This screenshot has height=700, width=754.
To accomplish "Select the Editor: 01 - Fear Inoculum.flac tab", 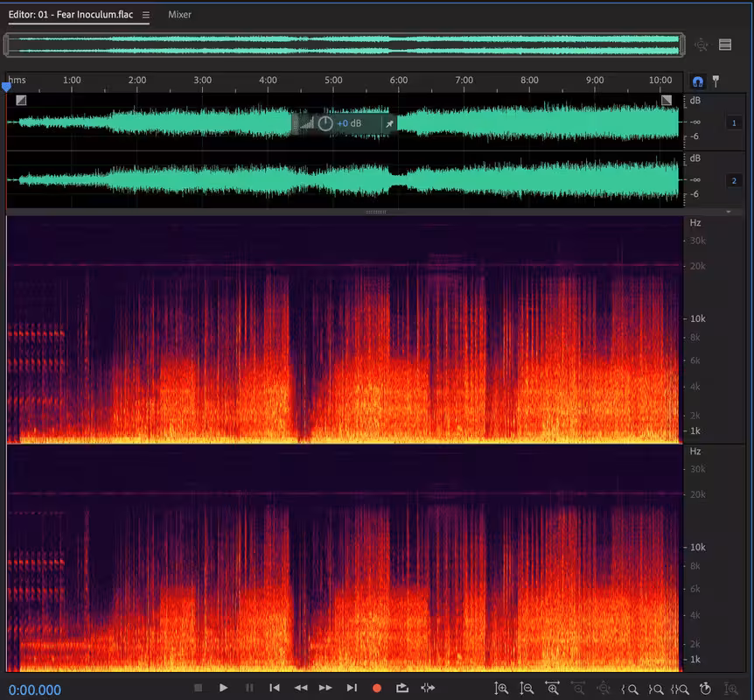I will click(x=71, y=14).
